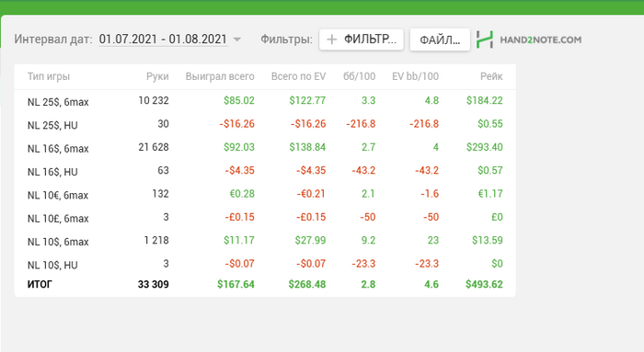Select the NL 10€, 6max row
The width and height of the screenshot is (644, 352).
coord(265,194)
